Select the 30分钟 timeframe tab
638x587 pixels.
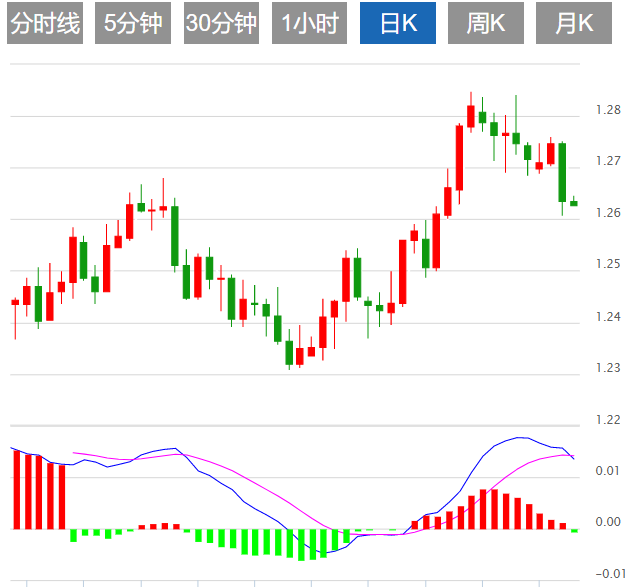221,23
